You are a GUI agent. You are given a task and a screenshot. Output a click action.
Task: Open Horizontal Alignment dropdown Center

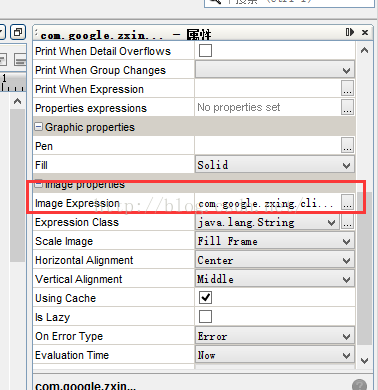(x=275, y=260)
